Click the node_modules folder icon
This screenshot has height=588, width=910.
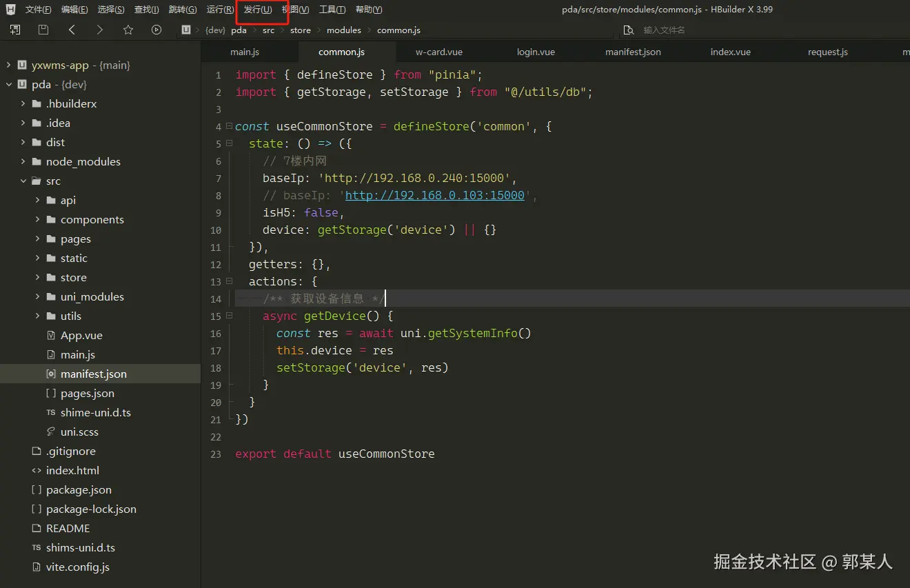pos(37,161)
